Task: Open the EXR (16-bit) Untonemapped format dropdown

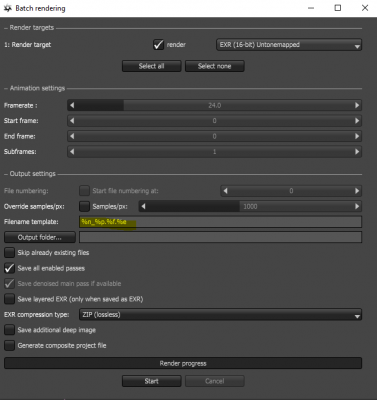Action: [x=289, y=45]
